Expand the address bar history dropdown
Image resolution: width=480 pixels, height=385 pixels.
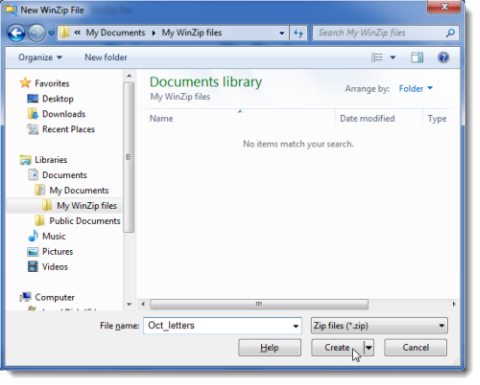tap(282, 33)
